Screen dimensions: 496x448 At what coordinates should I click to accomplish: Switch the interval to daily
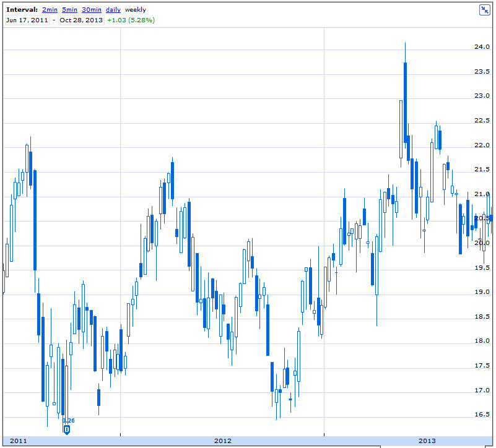[113, 10]
